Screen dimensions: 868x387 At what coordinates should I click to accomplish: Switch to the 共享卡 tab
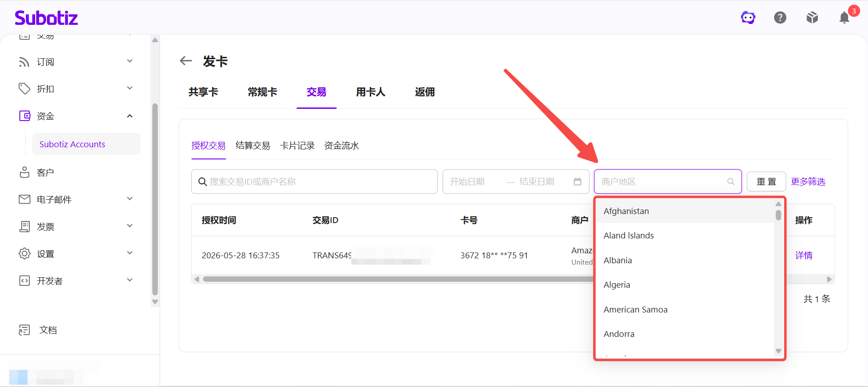coord(203,92)
